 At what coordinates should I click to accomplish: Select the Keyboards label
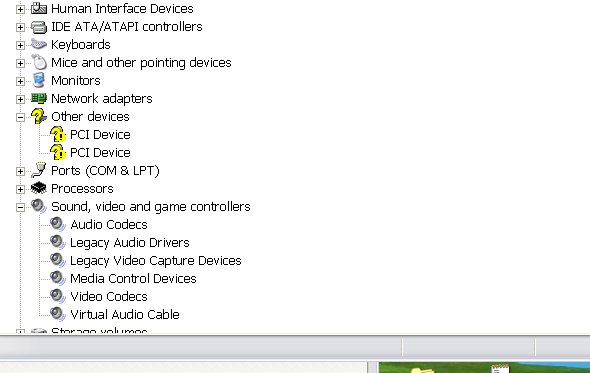81,45
